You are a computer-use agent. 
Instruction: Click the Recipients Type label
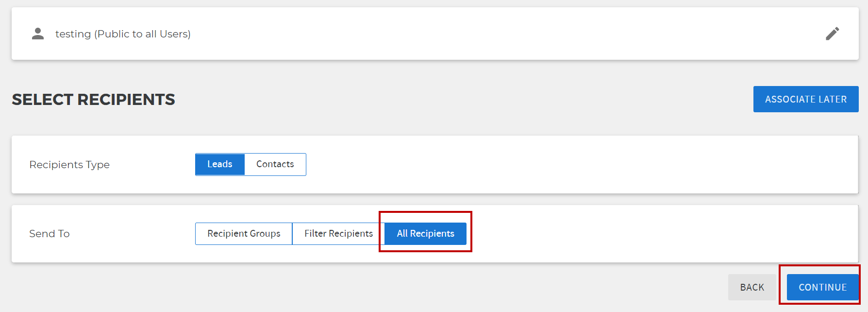click(69, 165)
